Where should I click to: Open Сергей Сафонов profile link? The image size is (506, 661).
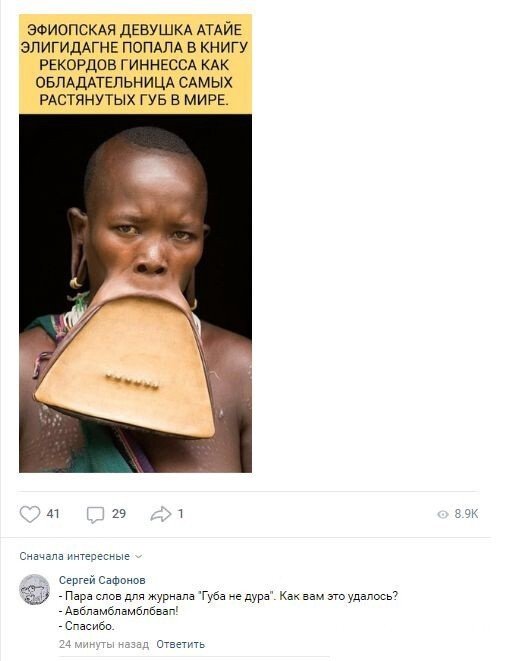pos(102,580)
